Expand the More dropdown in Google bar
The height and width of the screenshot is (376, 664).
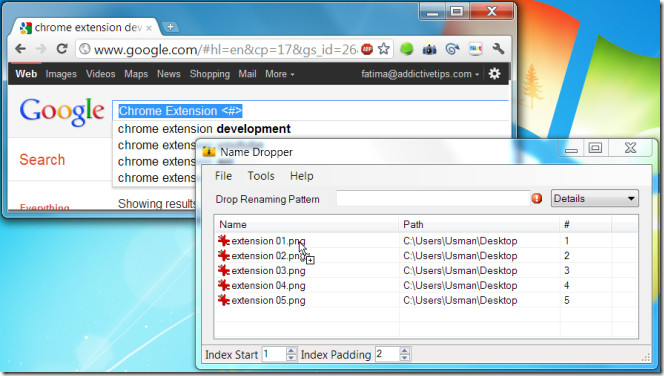pyautogui.click(x=279, y=74)
